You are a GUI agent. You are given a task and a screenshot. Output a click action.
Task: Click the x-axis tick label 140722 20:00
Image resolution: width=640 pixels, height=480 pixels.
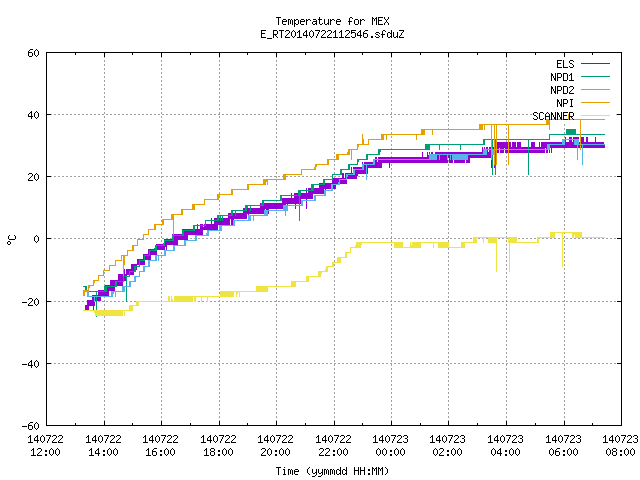pos(276,446)
